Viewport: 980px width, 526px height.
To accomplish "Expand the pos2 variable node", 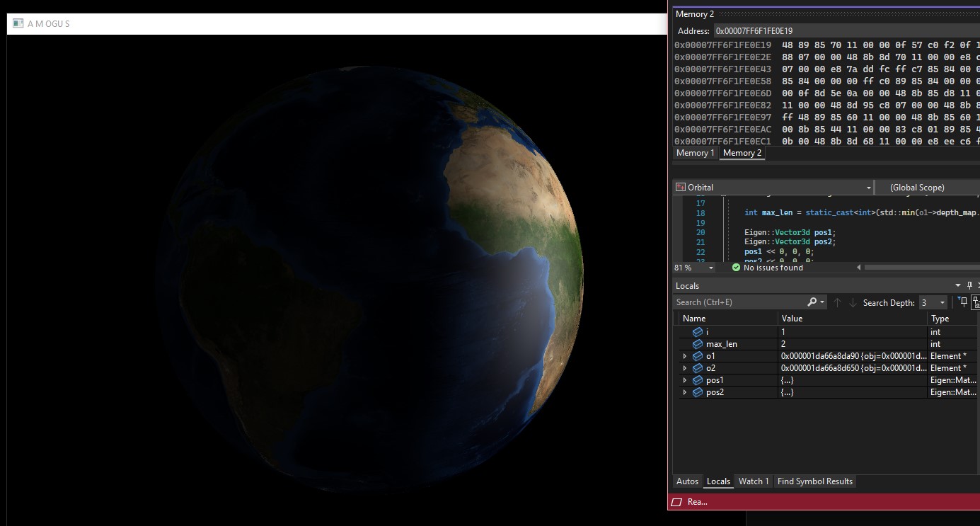I will (x=684, y=392).
